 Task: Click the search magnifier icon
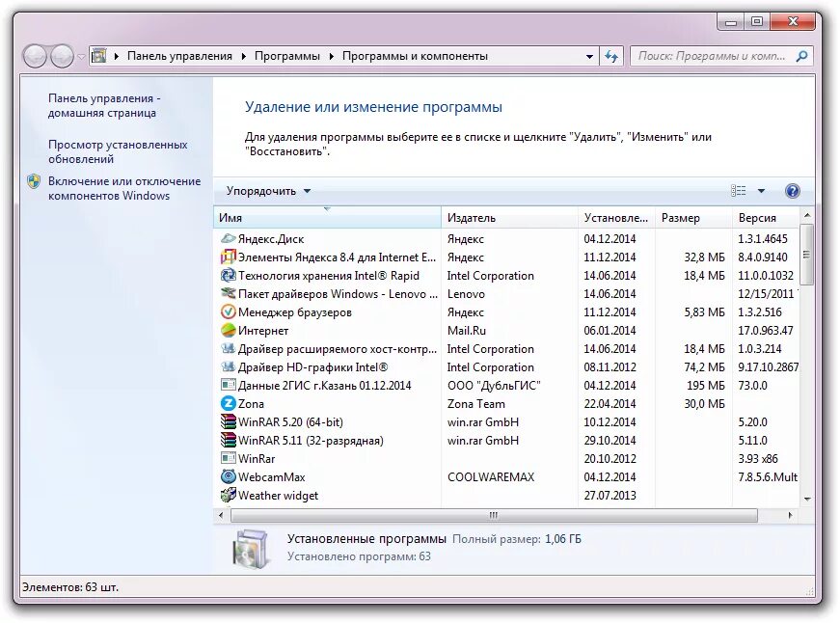(x=801, y=56)
